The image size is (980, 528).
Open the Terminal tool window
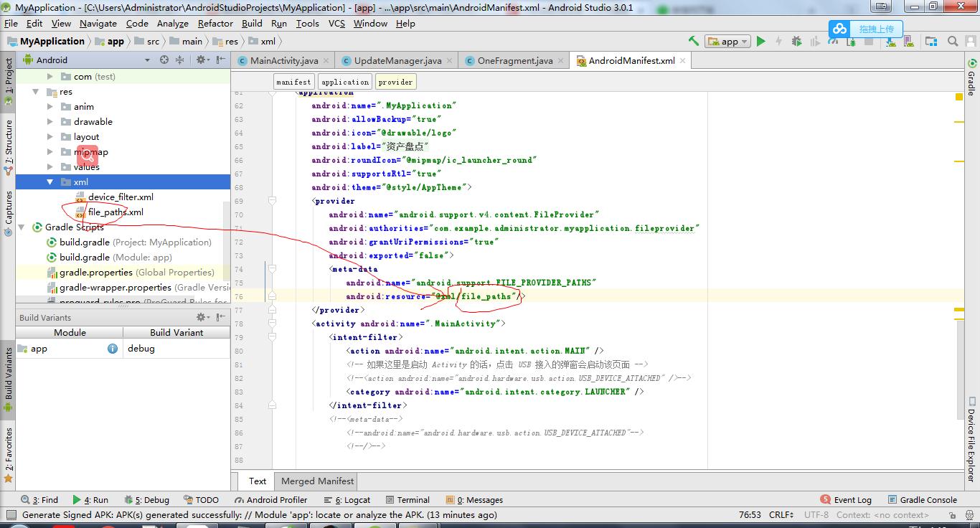coord(407,500)
